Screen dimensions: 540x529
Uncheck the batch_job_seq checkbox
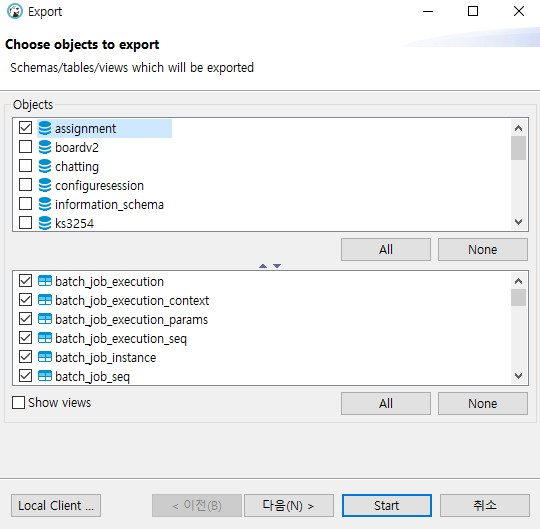(x=25, y=375)
